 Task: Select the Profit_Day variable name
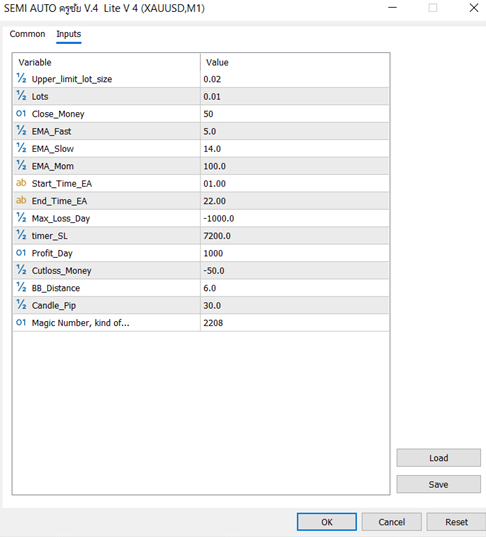(52, 254)
